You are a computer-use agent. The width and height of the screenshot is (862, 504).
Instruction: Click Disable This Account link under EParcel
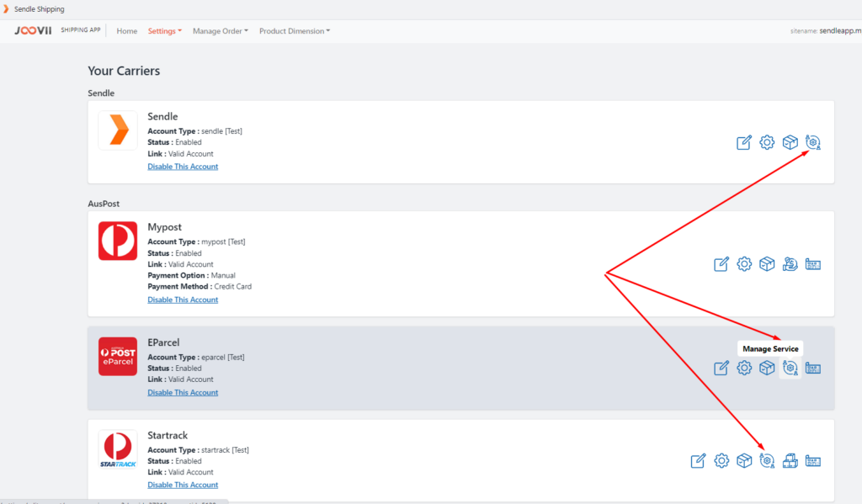[x=183, y=392]
